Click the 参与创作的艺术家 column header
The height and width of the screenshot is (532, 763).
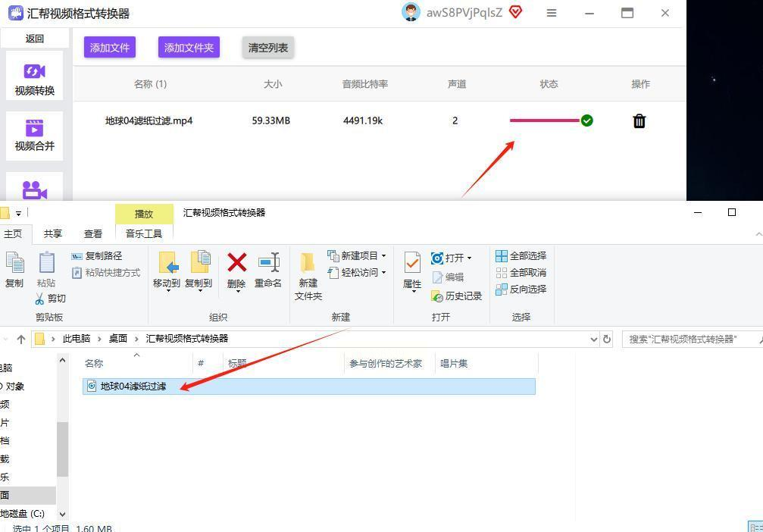(x=386, y=364)
